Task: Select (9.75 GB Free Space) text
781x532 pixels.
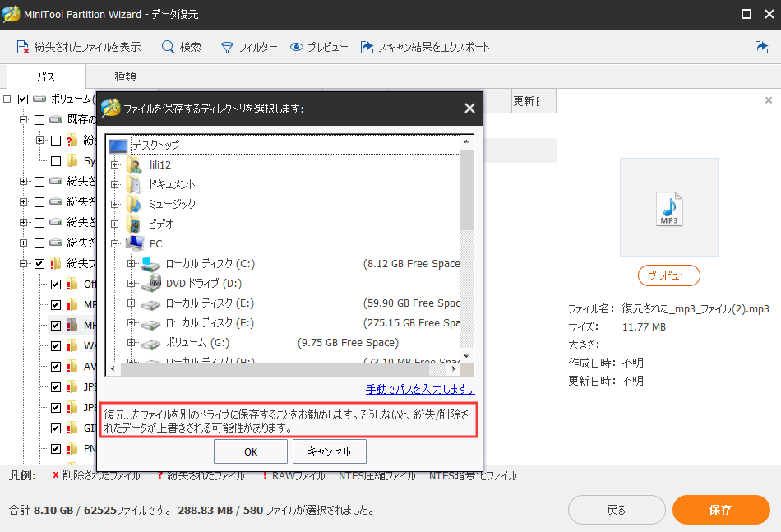Action: [x=349, y=343]
